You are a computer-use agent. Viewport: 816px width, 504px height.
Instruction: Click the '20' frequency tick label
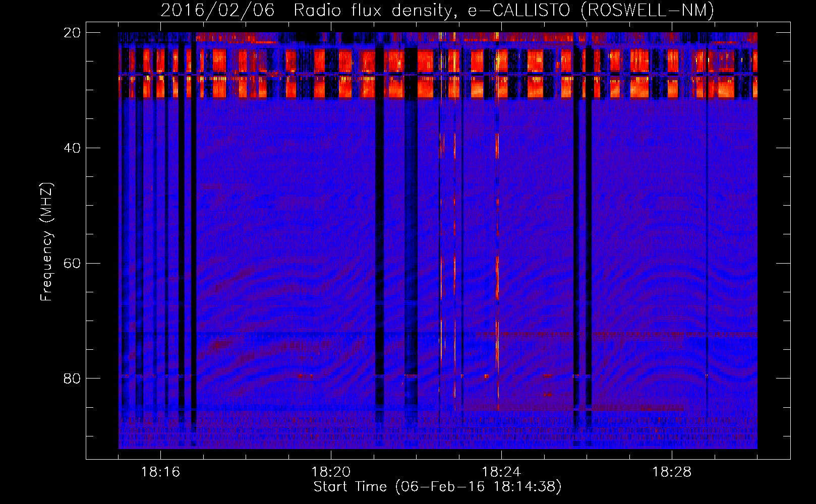pos(72,33)
